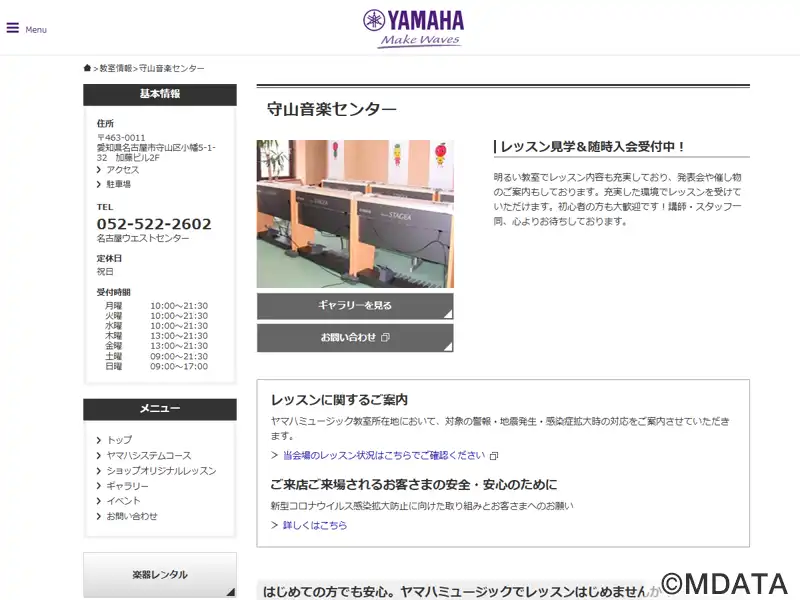Click the chevron beside アクセス
The height and width of the screenshot is (600, 800).
(99, 170)
